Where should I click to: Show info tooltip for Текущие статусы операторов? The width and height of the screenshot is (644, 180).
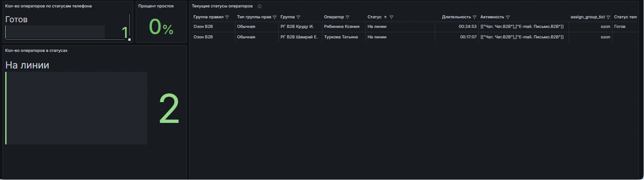pyautogui.click(x=260, y=6)
